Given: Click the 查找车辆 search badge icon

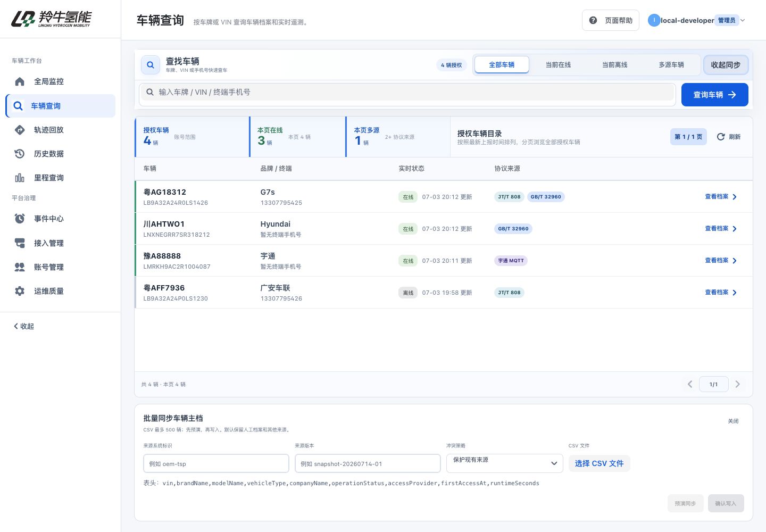Looking at the screenshot, I should click(151, 65).
